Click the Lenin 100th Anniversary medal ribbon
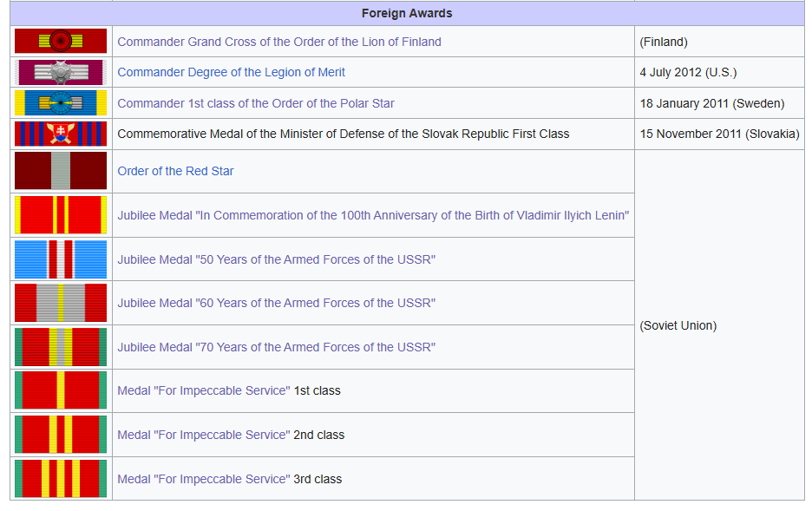 tap(61, 215)
